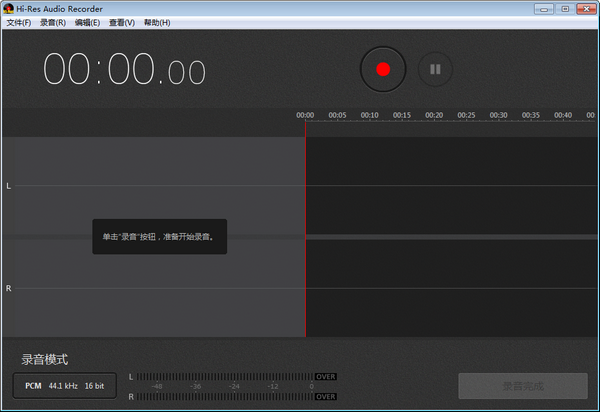Click the L input level meter bar
The image size is (600, 412).
pyautogui.click(x=220, y=376)
